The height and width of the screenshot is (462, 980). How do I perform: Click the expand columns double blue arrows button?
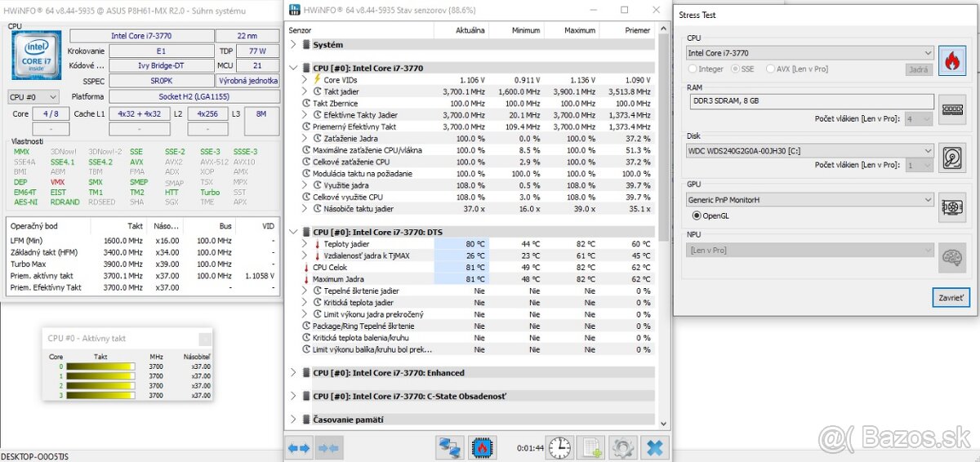click(x=300, y=447)
